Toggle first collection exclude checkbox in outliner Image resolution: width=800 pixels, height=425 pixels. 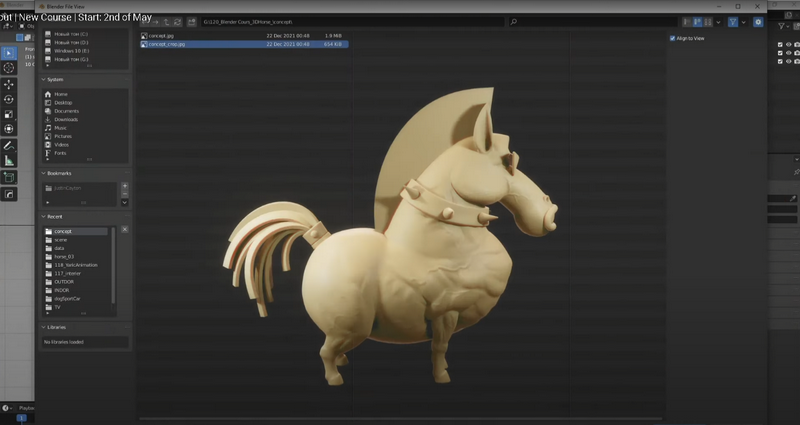[780, 45]
